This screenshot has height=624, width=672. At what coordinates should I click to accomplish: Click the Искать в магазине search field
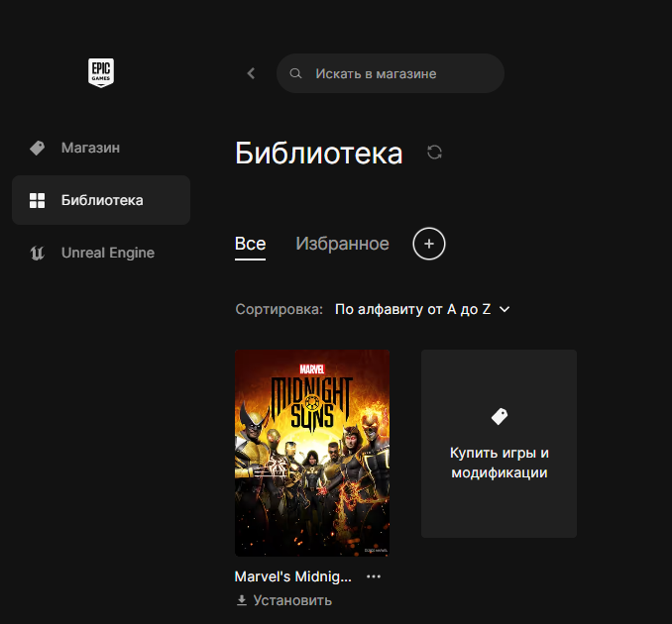(396, 73)
